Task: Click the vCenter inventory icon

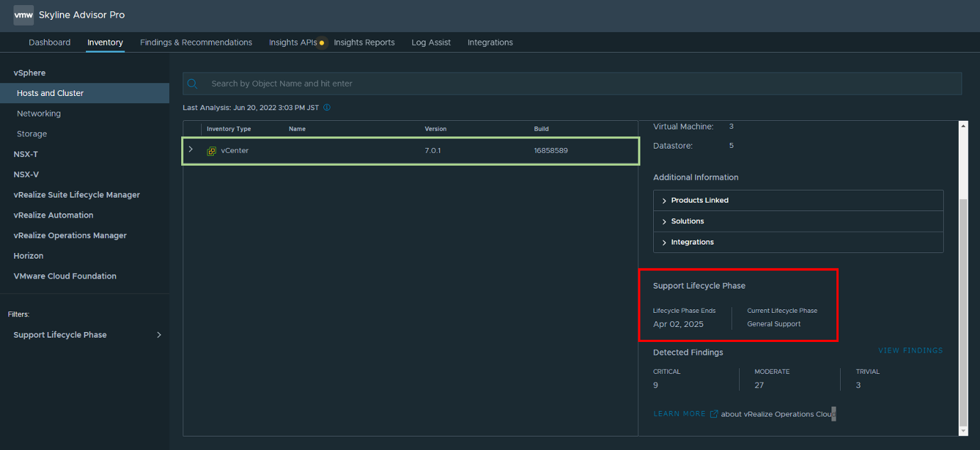Action: point(211,151)
